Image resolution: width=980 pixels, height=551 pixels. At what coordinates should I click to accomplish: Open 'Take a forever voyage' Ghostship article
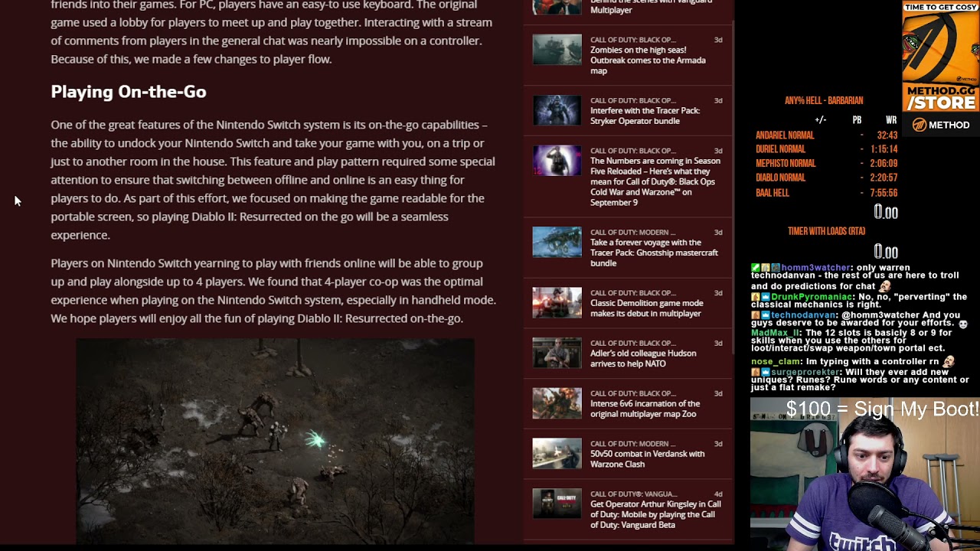click(654, 253)
